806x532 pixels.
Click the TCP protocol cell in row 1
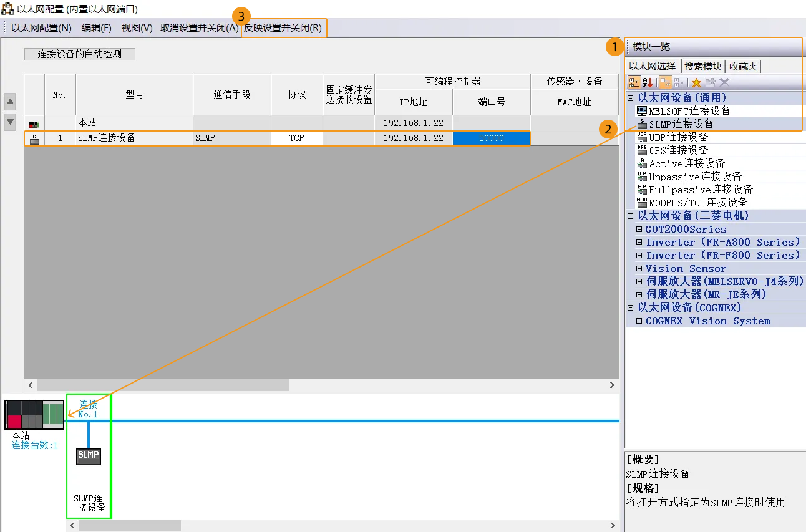[296, 138]
